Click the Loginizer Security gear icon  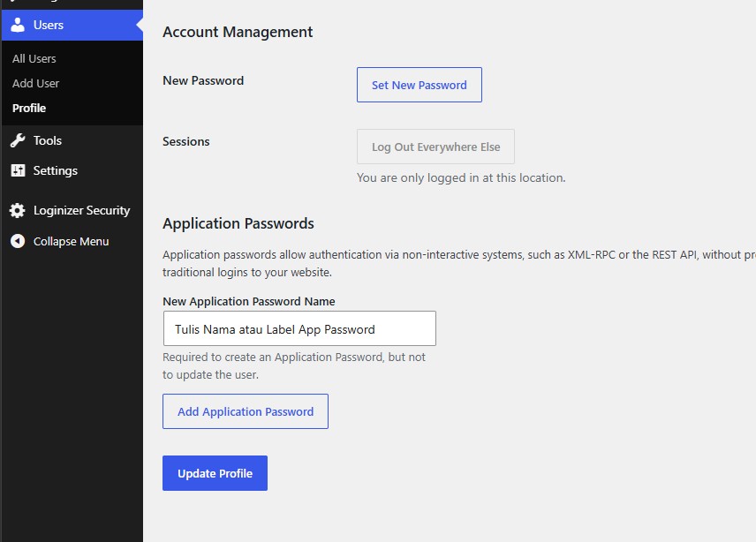[18, 211]
